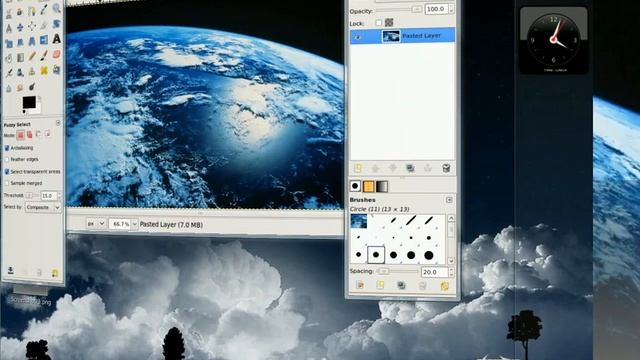This screenshot has height=360, width=640.
Task: Select the Smudge tool
Action: 20,88
